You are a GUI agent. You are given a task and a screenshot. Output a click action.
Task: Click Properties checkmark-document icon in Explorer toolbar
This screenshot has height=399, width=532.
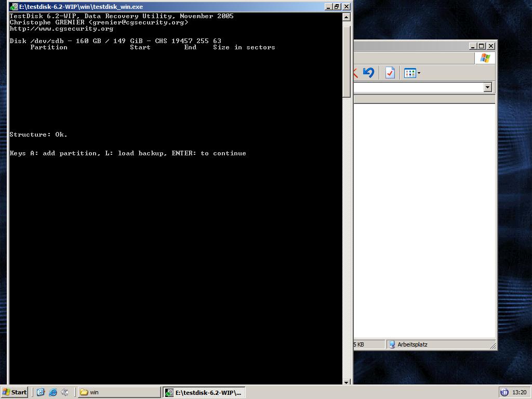pyautogui.click(x=390, y=73)
